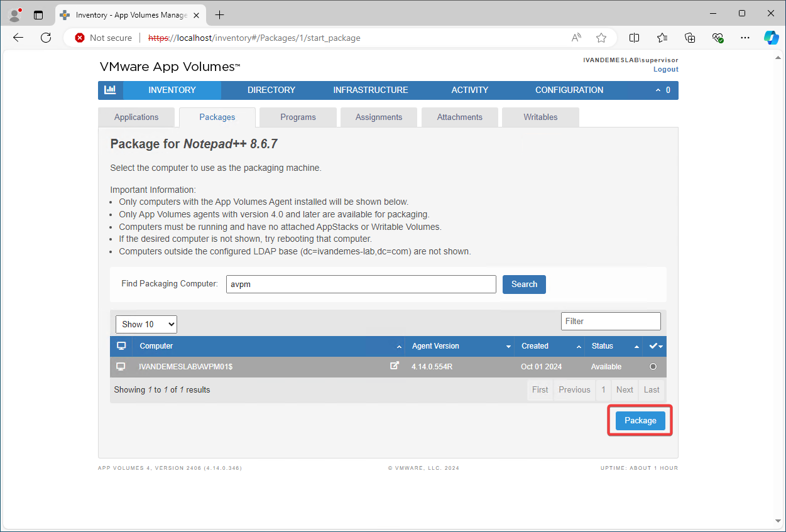Viewport: 786px width, 532px height.
Task: Switch to the Programs tab
Action: [298, 117]
